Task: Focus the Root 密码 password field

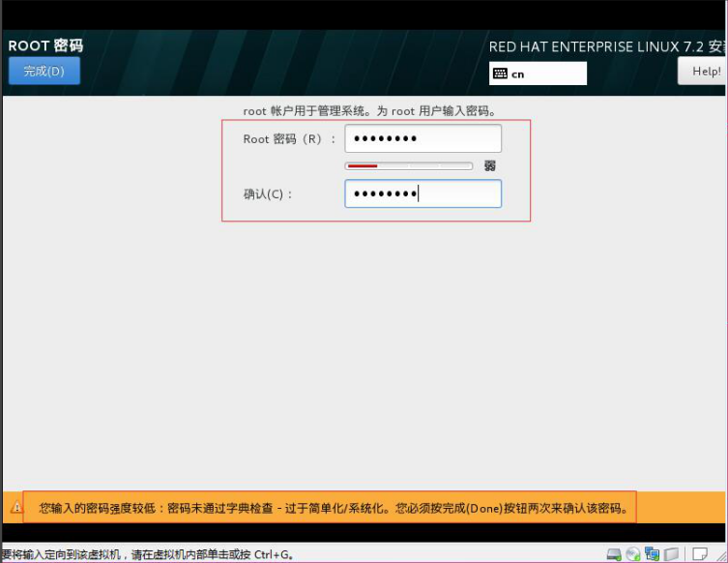Action: click(422, 138)
